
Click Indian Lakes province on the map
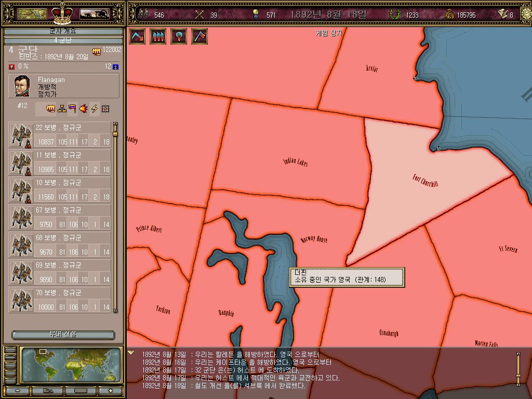(296, 162)
